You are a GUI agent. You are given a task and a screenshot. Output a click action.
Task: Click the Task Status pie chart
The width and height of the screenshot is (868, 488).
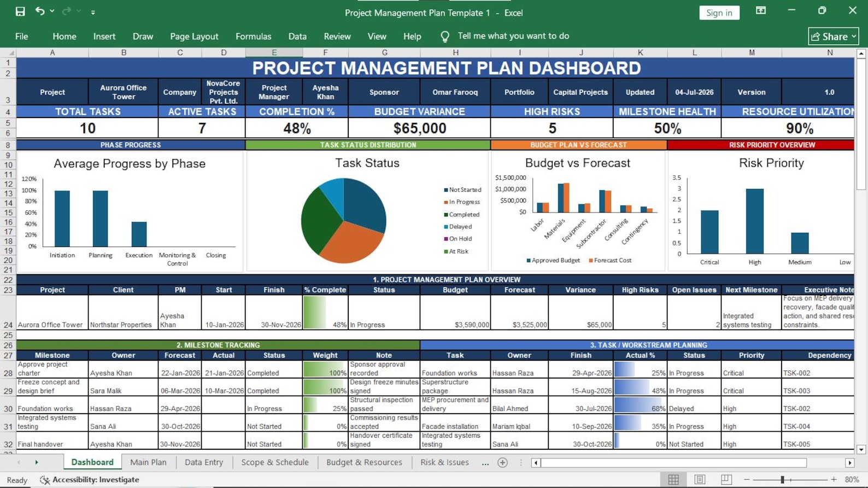(344, 220)
